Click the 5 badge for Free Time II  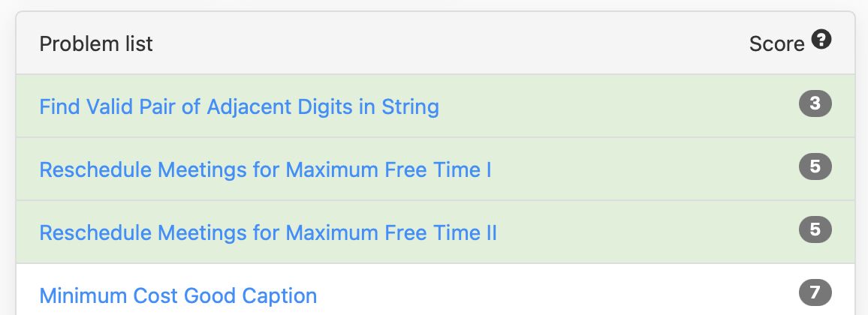[x=815, y=229]
